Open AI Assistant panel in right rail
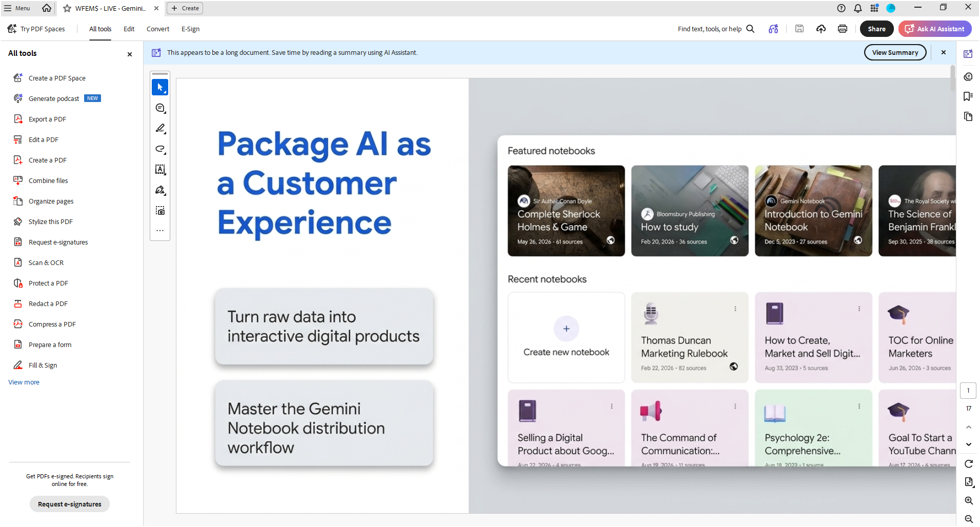980x527 pixels. (x=968, y=54)
